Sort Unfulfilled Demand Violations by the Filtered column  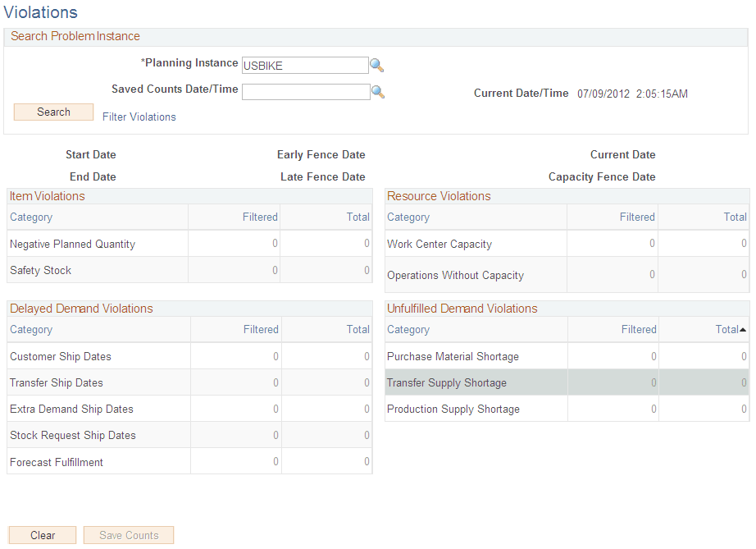637,329
